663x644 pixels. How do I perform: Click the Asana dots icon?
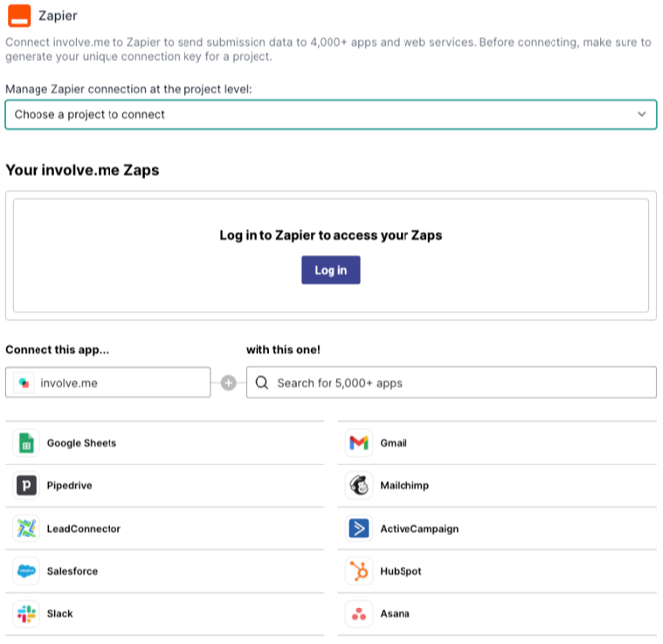click(x=359, y=613)
